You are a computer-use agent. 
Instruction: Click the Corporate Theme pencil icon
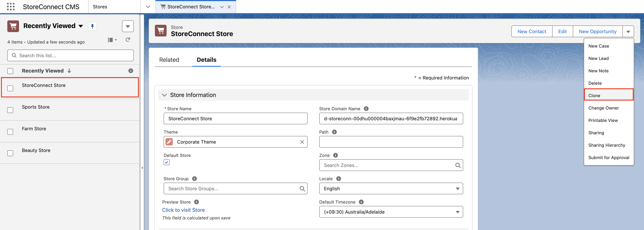click(169, 142)
